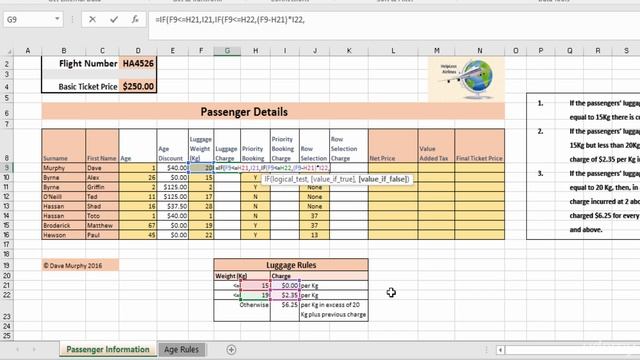The image size is (640, 360).
Task: Select luggage weight 28 for Shad Hassan
Action: tap(201, 206)
